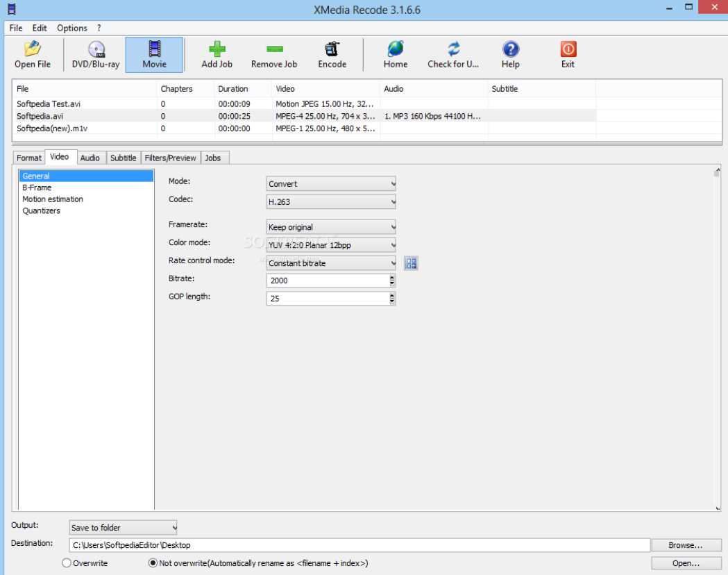This screenshot has height=575, width=728.
Task: Expand the Framerate dropdown Keep original
Action: [x=331, y=227]
